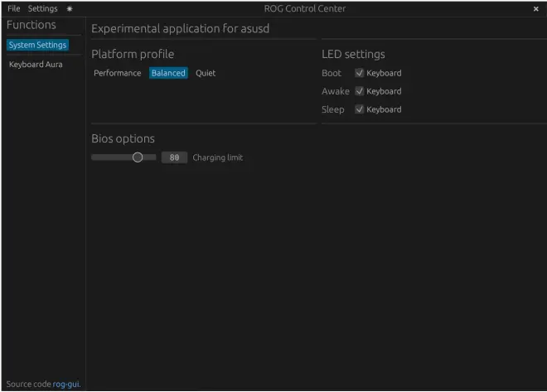Toggle Awake Keyboard LED checkbox

click(x=360, y=91)
